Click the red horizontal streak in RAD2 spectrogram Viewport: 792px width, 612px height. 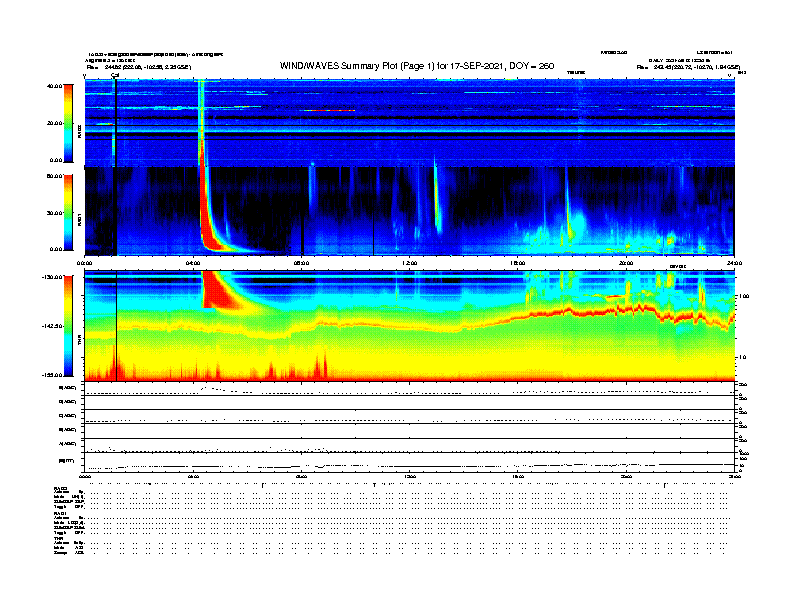(329, 110)
